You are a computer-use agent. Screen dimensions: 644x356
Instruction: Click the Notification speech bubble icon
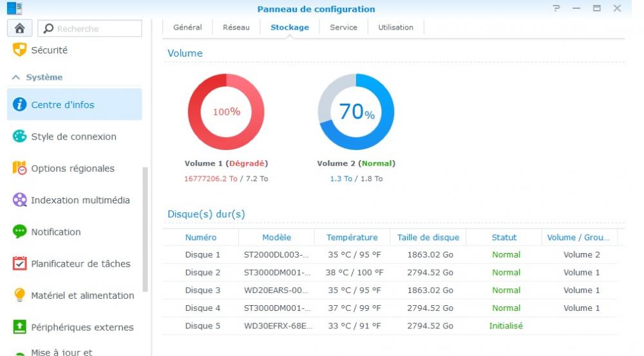[20, 232]
